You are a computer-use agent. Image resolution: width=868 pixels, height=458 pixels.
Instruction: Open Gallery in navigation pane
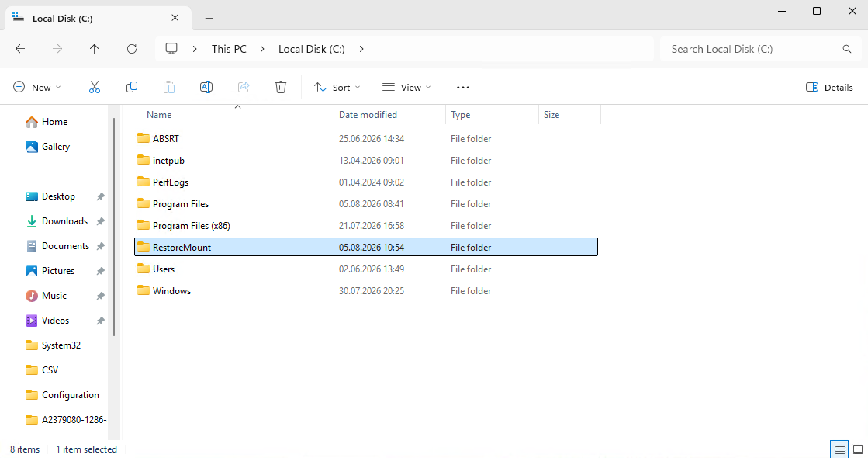[x=56, y=147]
